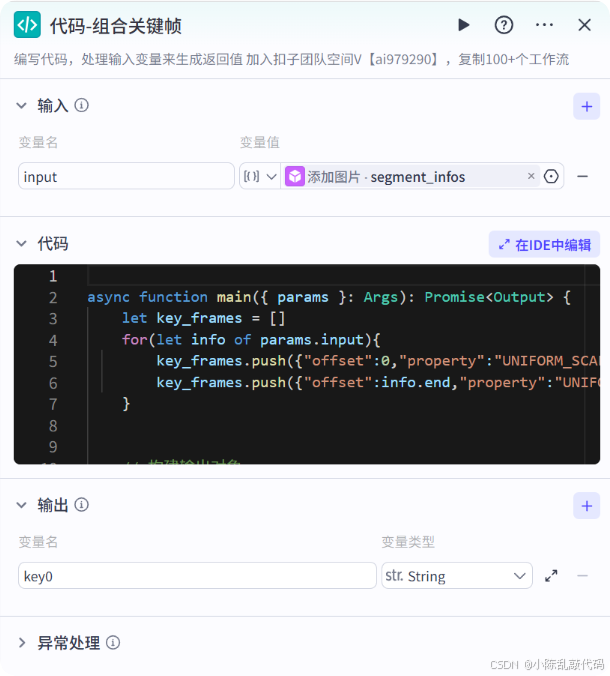This screenshot has width=610, height=676.
Task: Collapse the 输入 section
Action: point(22,106)
